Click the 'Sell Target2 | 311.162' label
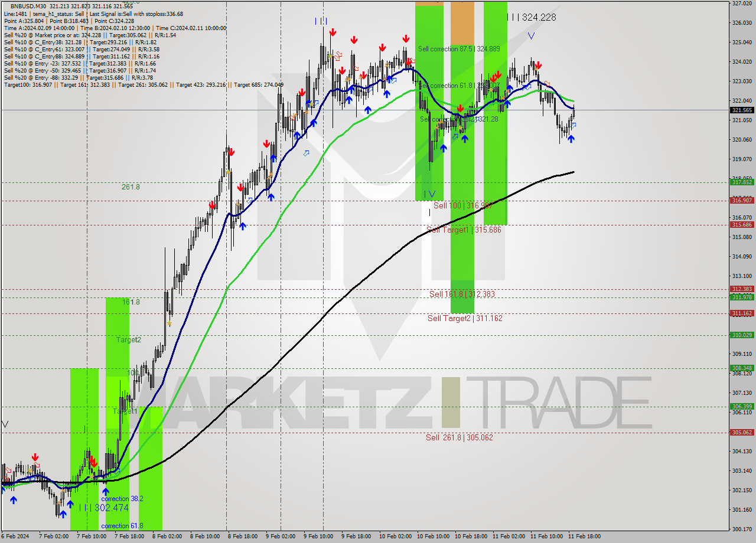The image size is (756, 543). coord(465,318)
